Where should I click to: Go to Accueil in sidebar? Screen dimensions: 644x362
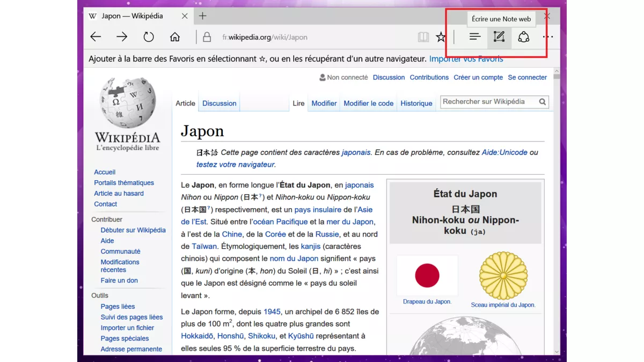click(x=105, y=172)
